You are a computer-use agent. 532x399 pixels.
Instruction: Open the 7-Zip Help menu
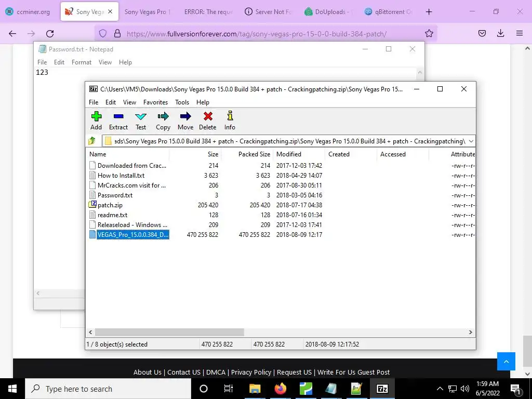203,102
